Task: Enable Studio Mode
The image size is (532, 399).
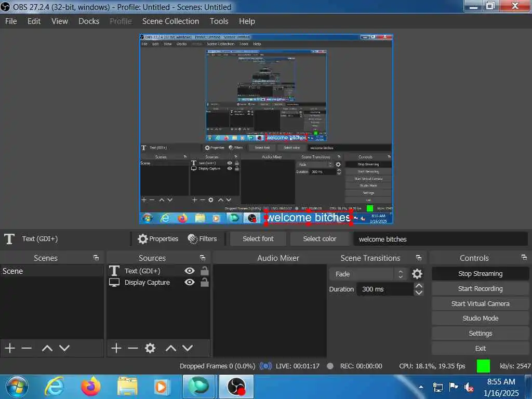Action: pos(480,318)
